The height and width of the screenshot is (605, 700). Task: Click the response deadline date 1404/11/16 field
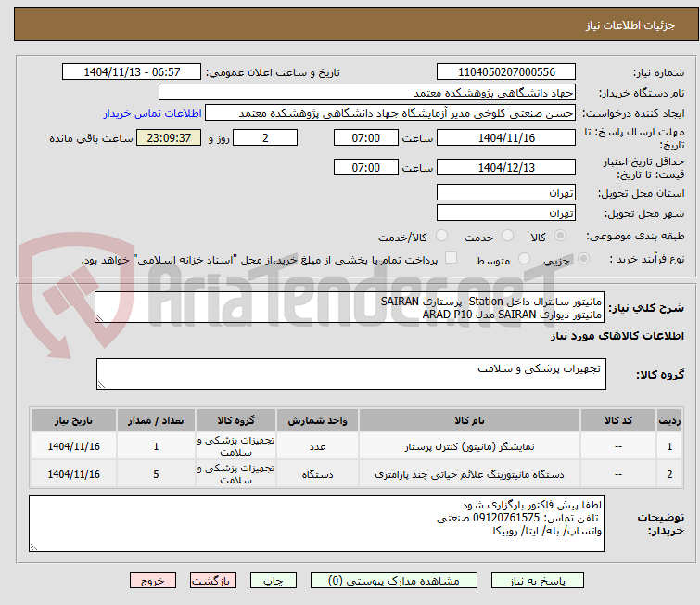point(506,137)
